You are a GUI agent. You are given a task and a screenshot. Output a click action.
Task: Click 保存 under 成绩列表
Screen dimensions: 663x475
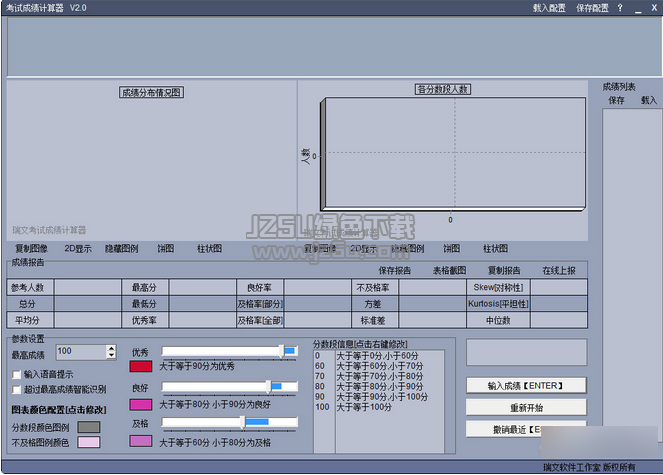click(616, 101)
